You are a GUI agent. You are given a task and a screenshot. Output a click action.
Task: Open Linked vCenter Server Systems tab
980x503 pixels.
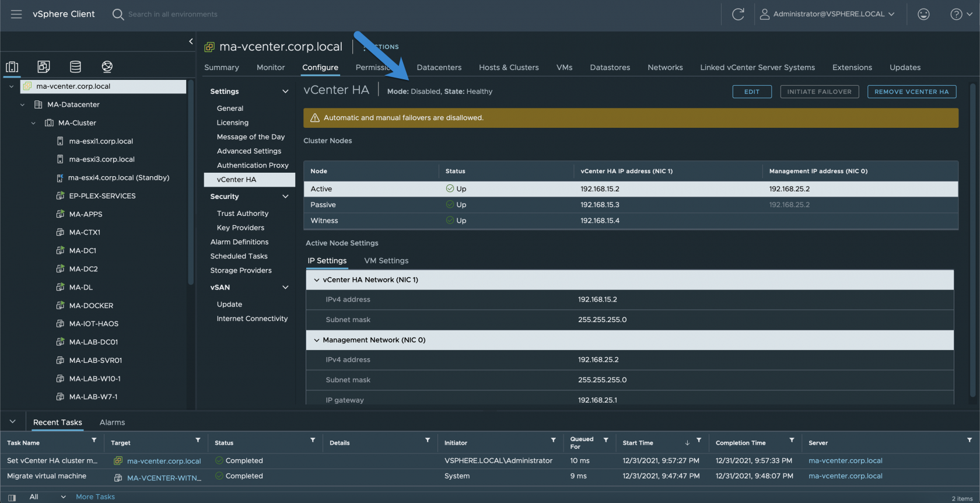click(x=757, y=68)
